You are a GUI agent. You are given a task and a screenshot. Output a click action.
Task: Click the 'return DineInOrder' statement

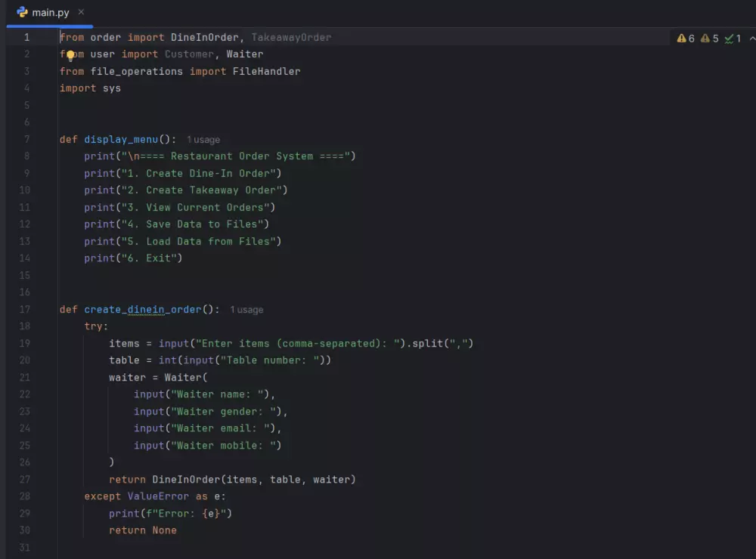[x=232, y=480]
